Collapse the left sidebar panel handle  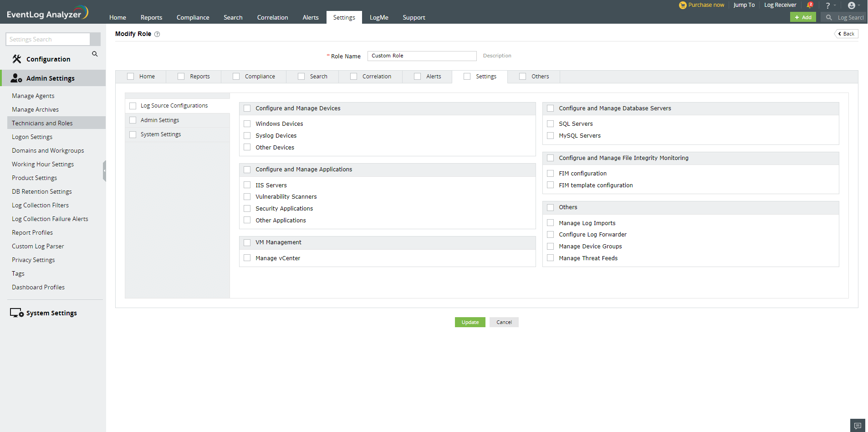point(104,171)
